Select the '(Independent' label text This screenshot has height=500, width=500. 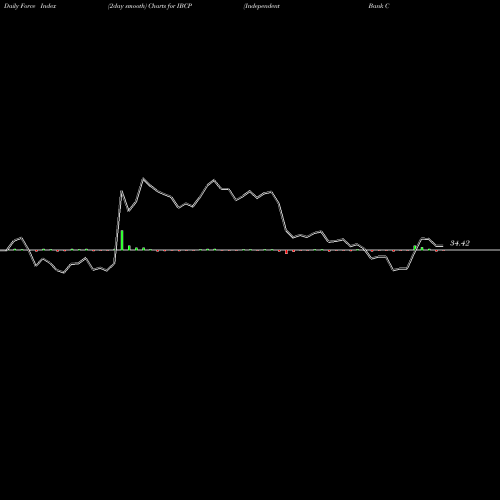click(x=262, y=6)
